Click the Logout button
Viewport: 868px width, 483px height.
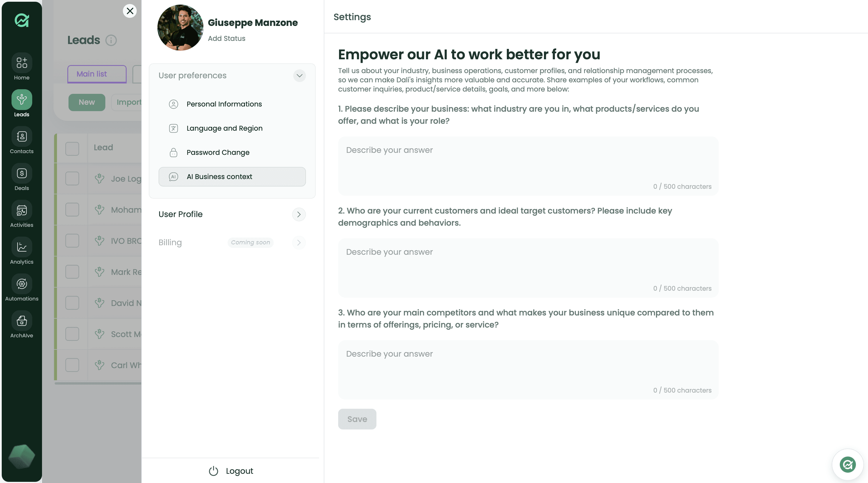tap(231, 471)
